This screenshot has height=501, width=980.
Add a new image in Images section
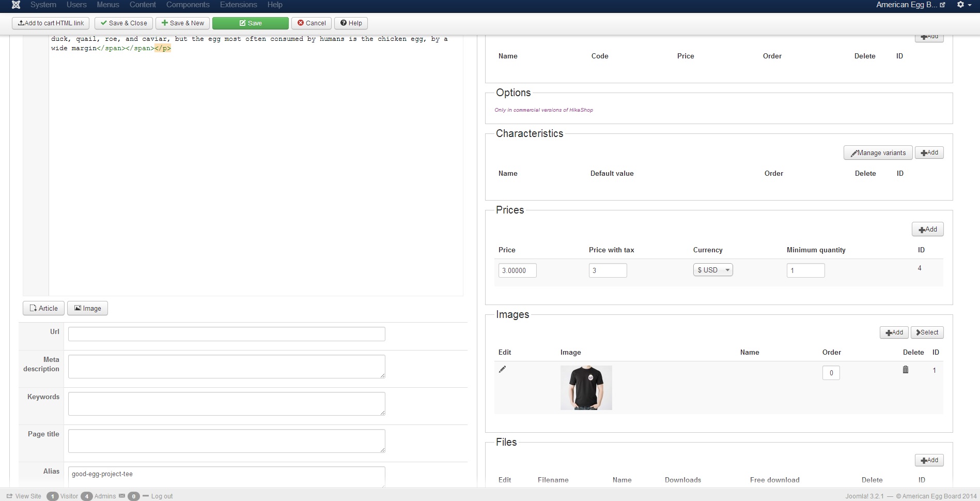(x=894, y=332)
